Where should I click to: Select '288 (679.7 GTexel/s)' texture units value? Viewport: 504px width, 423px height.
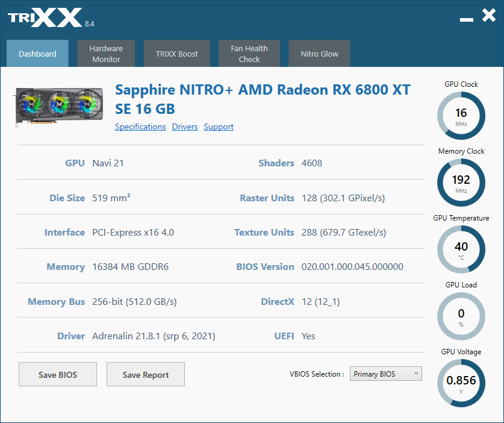pyautogui.click(x=344, y=232)
